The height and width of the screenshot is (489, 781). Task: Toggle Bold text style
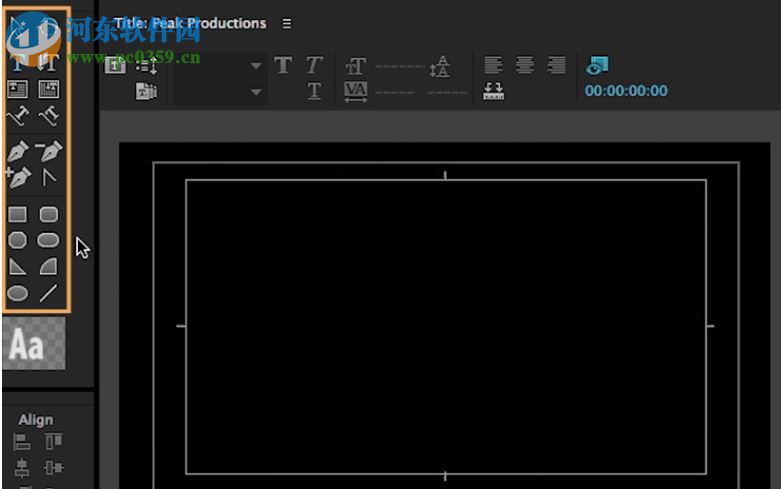(283, 65)
